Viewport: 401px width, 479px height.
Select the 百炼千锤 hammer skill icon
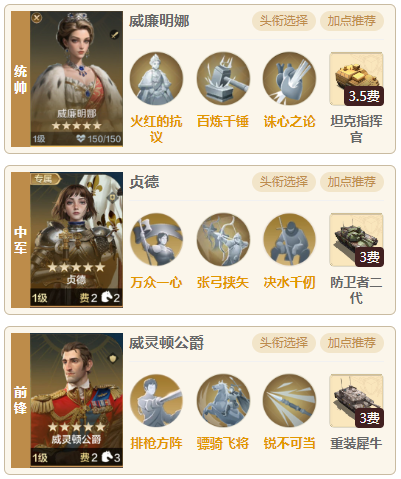(x=223, y=79)
